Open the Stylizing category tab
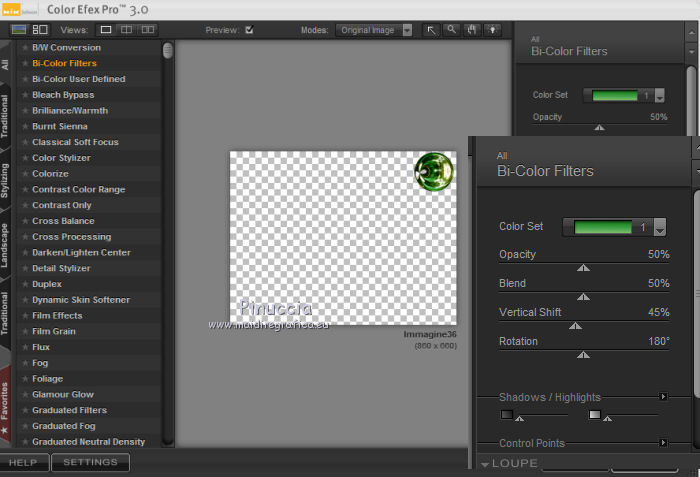Viewport: 700px width, 477px height. (x=4, y=180)
